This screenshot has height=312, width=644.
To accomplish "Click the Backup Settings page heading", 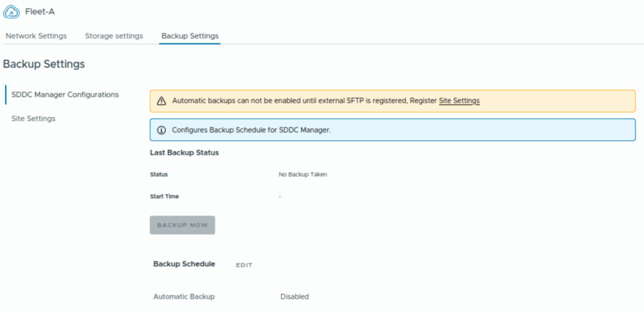I will click(x=44, y=64).
